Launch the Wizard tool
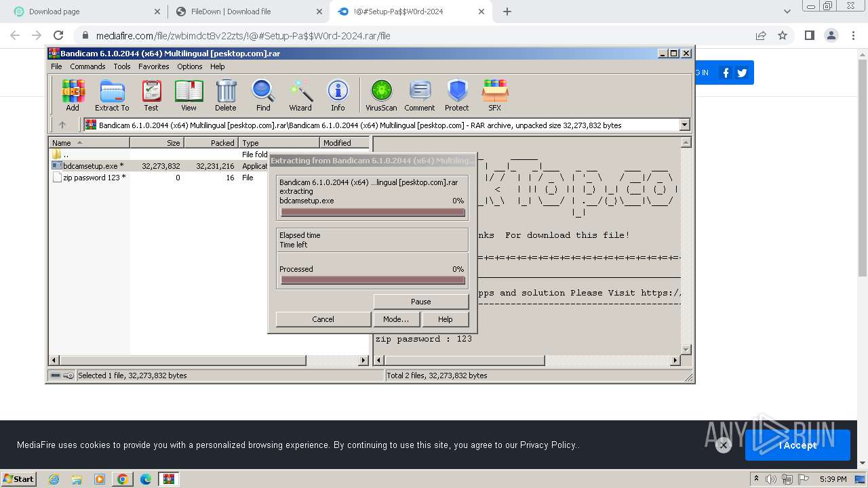The image size is (868, 488). pyautogui.click(x=300, y=95)
